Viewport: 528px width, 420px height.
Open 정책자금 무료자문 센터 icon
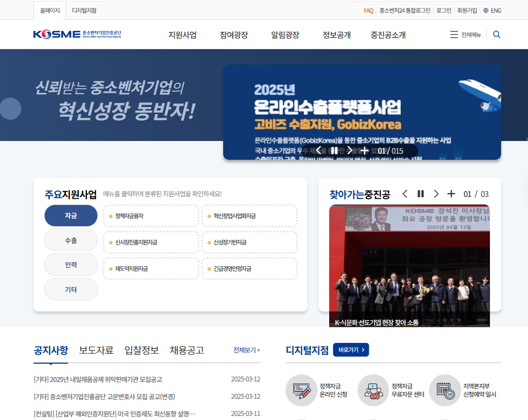click(373, 390)
